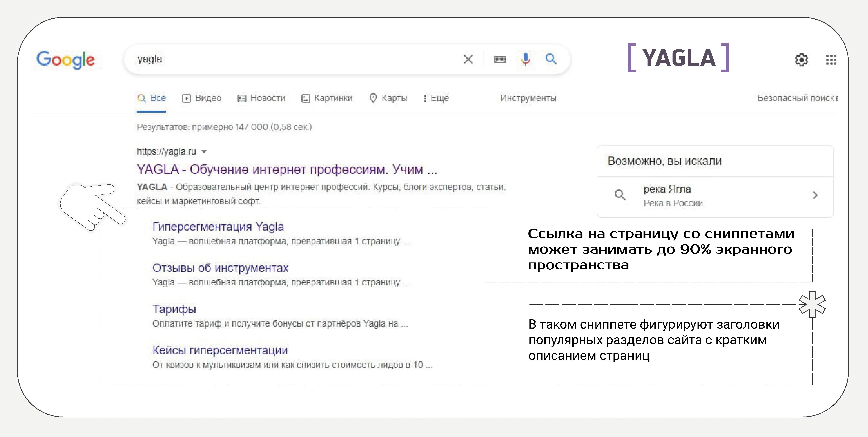Open Инструменты search tools
The width and height of the screenshot is (868, 437).
tap(528, 98)
